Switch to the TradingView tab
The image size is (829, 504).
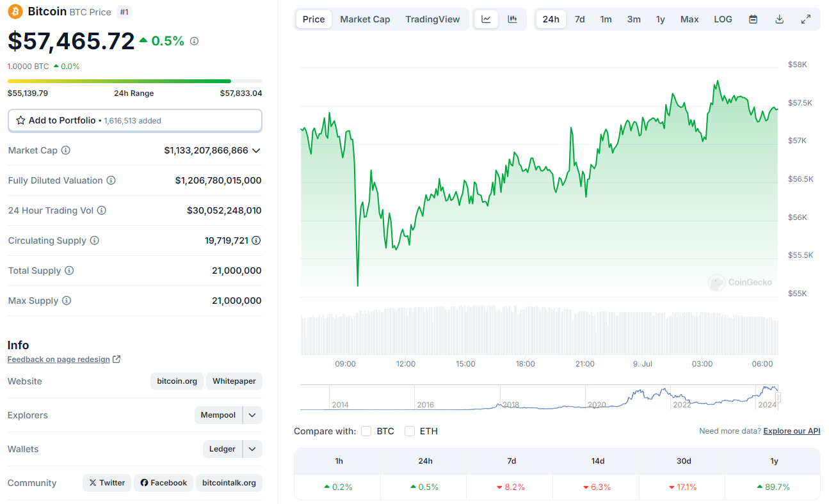[x=433, y=19]
